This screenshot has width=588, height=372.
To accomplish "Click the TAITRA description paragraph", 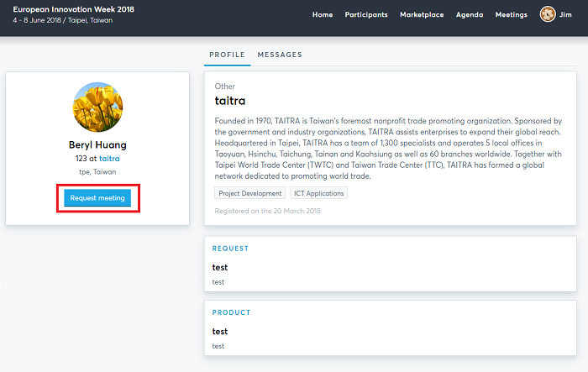I will (388, 149).
